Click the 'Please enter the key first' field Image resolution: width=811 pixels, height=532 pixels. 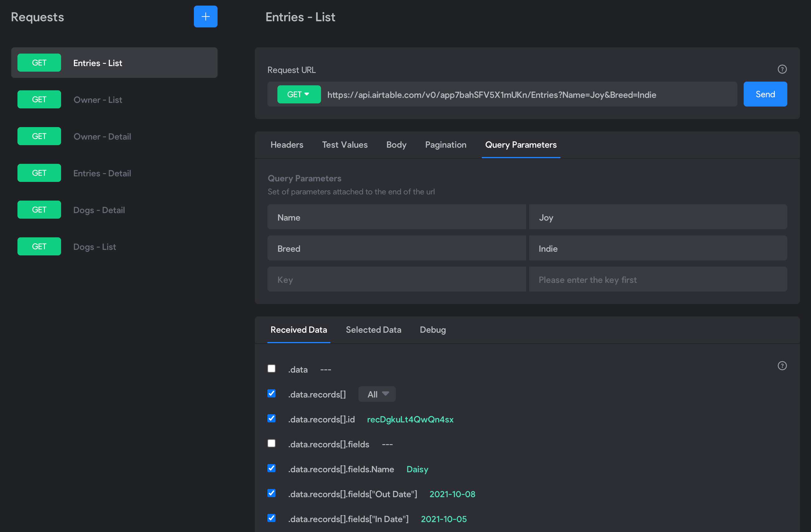pyautogui.click(x=658, y=279)
